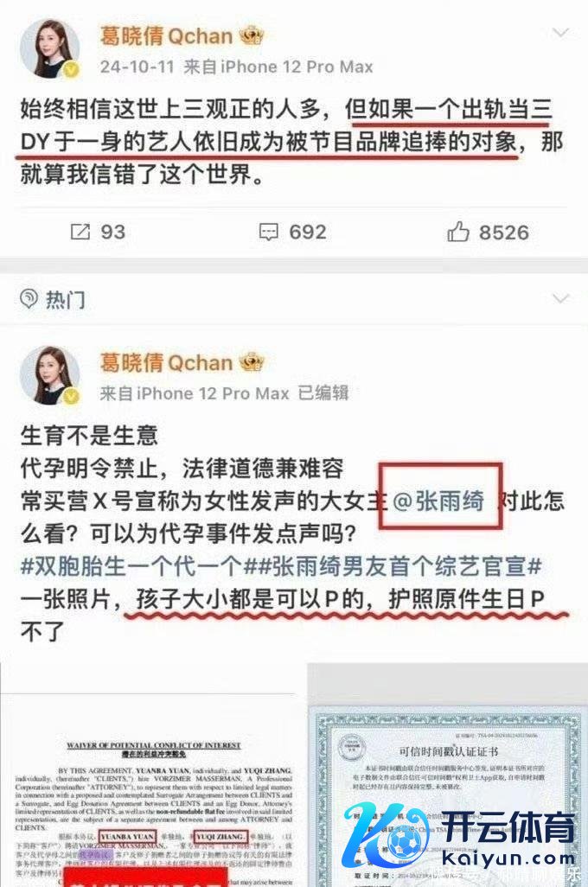Tap the verified badge on second avatar
Viewport: 588px width, 887px height.
click(71, 397)
